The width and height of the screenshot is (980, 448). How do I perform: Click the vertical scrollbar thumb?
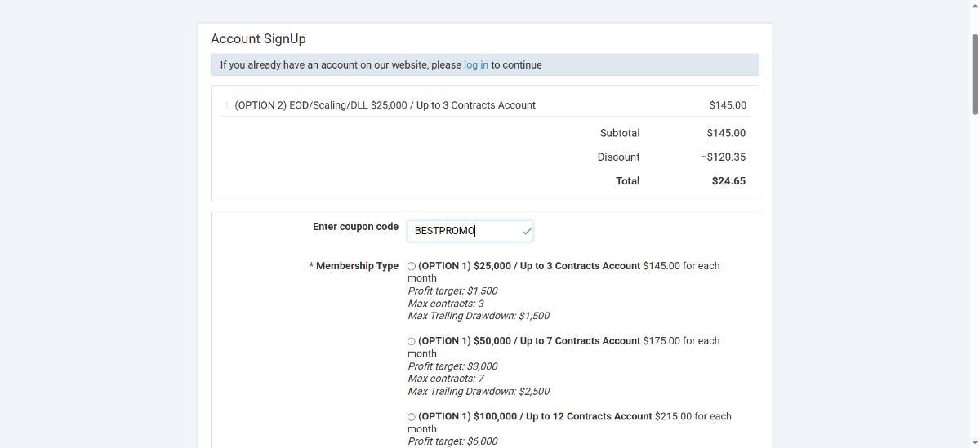pyautogui.click(x=973, y=73)
